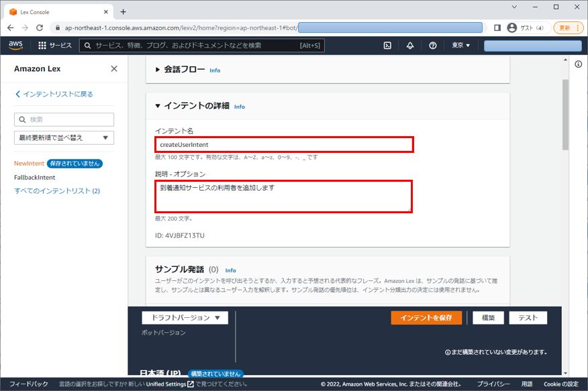Viewport: 588px width, 391px height.
Task: Click the scrollbar down arrow
Action: coord(565,373)
